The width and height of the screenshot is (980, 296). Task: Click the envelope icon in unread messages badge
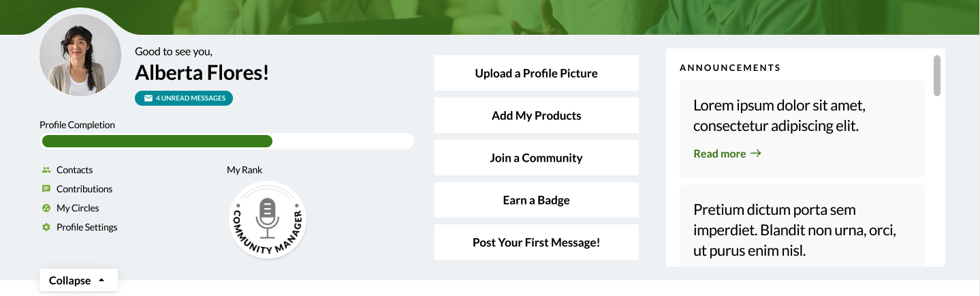click(148, 98)
